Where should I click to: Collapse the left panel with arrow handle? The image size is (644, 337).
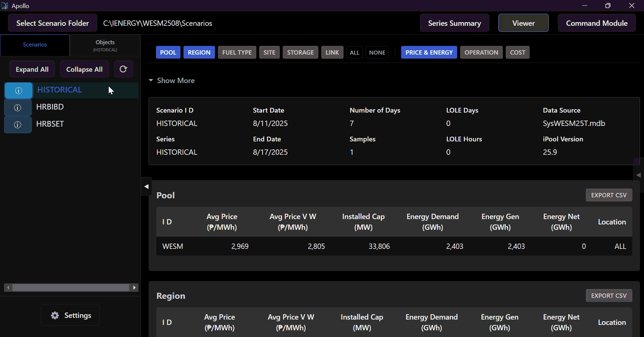(x=147, y=187)
